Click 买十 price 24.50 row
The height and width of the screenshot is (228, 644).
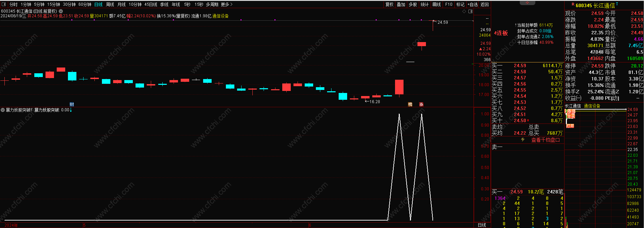527,120
